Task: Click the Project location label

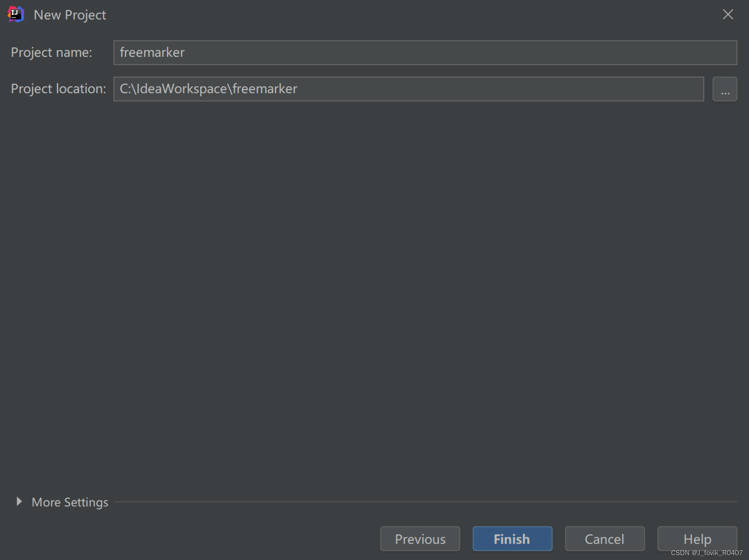Action: coord(58,89)
